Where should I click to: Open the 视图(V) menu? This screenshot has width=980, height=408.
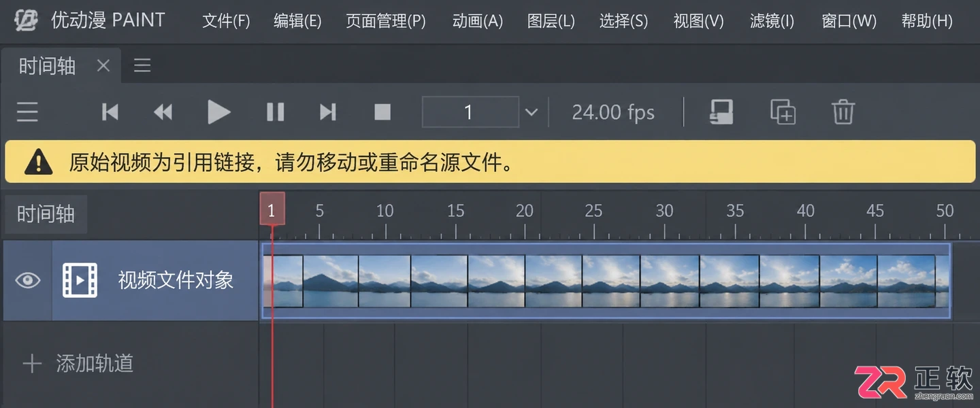[698, 21]
